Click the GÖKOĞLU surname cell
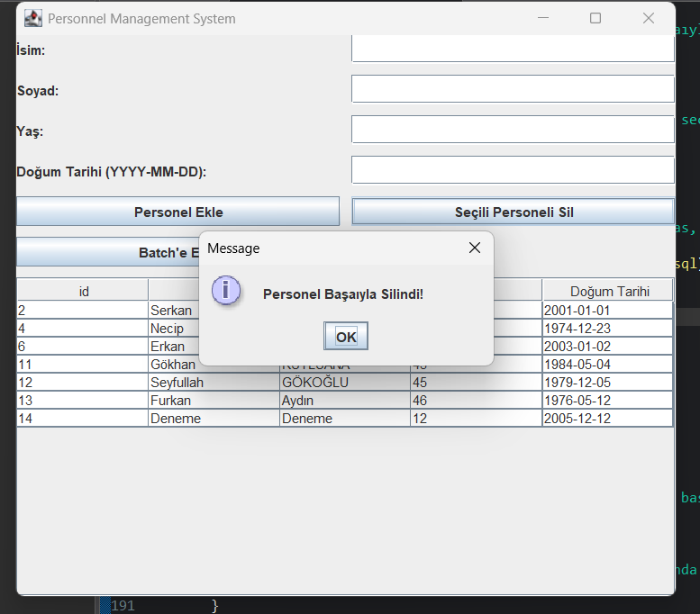Viewport: 700px width, 614px height. [x=343, y=383]
